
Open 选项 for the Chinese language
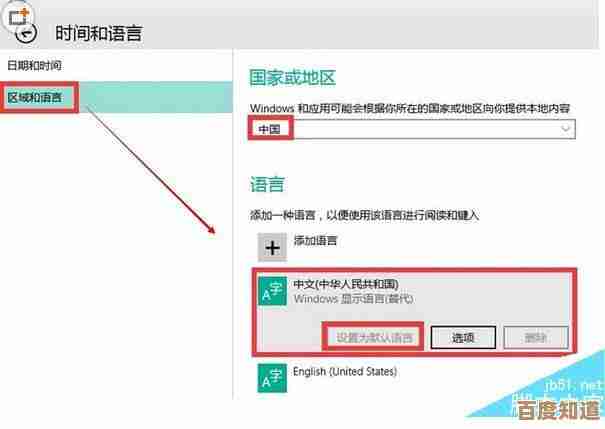pos(463,338)
